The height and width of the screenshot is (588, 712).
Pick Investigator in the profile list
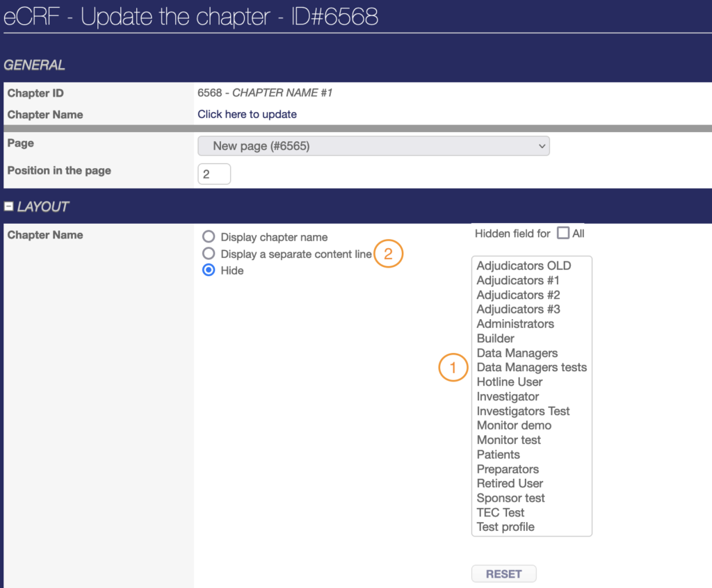click(508, 396)
